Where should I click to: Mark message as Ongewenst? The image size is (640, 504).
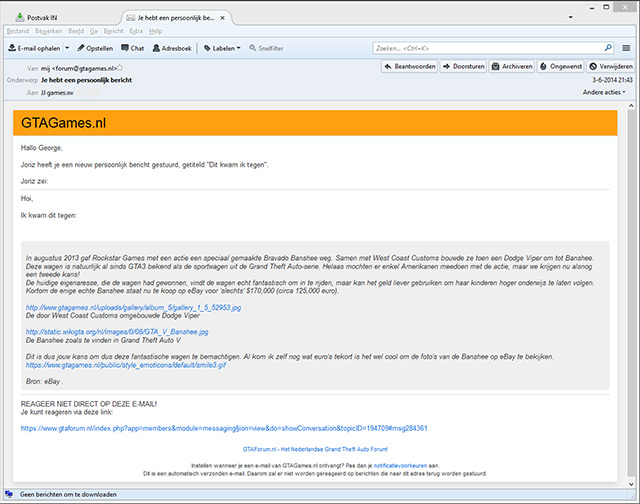[x=561, y=66]
